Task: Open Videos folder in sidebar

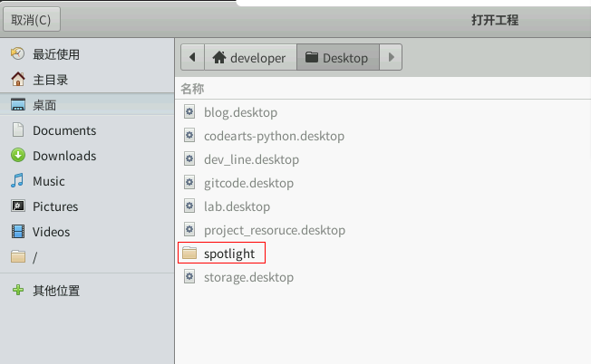Action: [51, 232]
